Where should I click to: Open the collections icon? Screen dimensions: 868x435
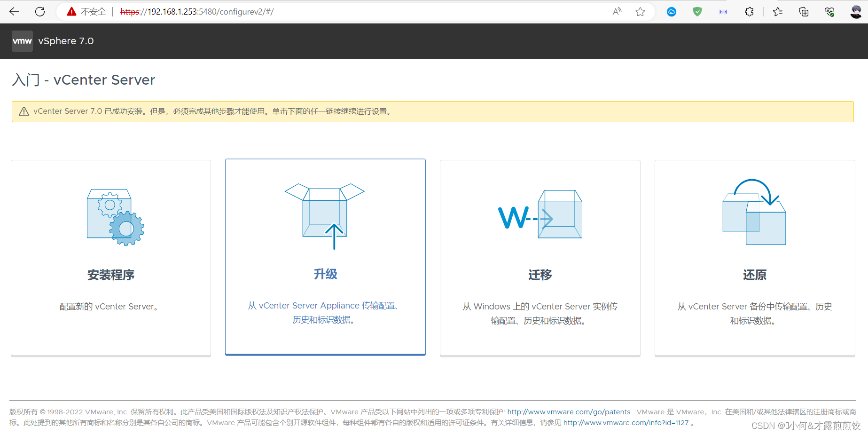pos(804,12)
